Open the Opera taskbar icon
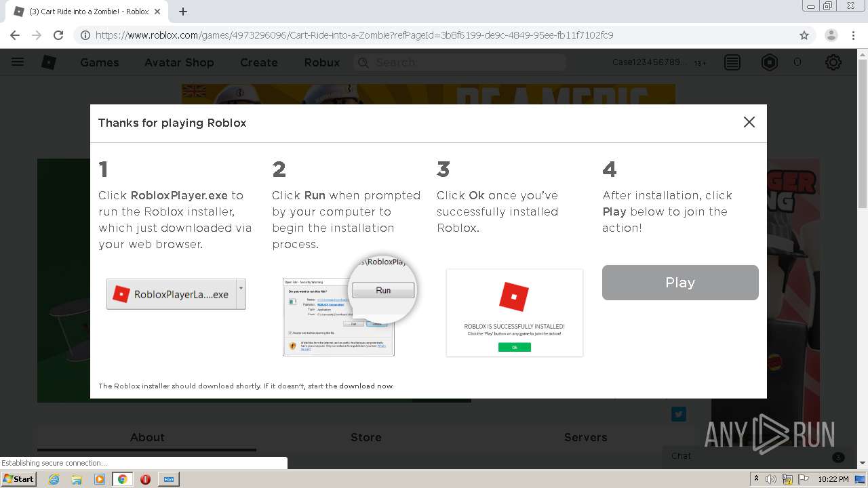Screen dimensions: 868x488 145,479
